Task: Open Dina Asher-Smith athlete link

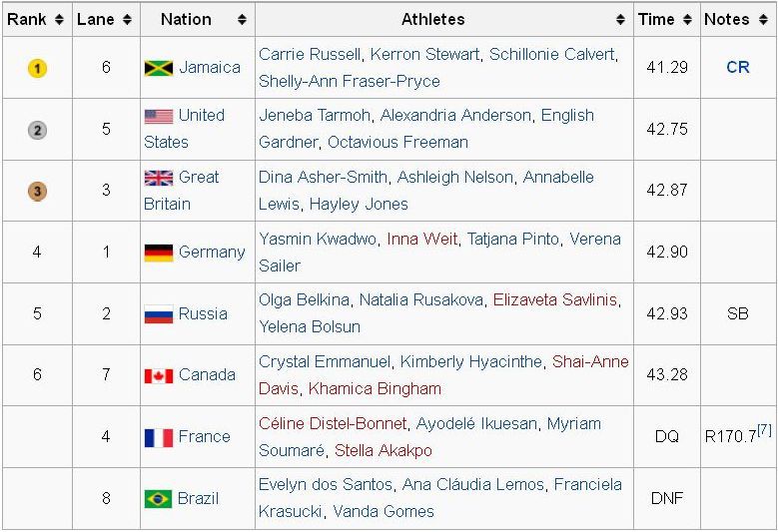Action: coord(323,177)
